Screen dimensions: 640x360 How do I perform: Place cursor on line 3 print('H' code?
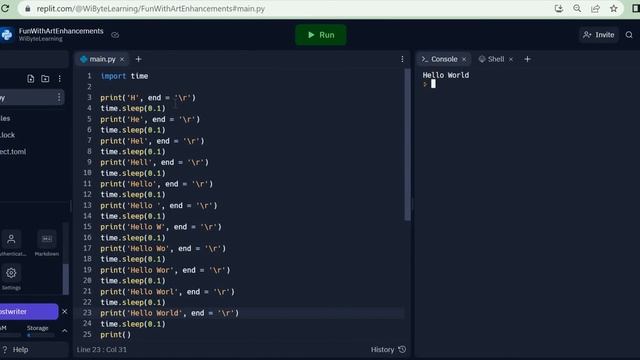click(x=148, y=98)
